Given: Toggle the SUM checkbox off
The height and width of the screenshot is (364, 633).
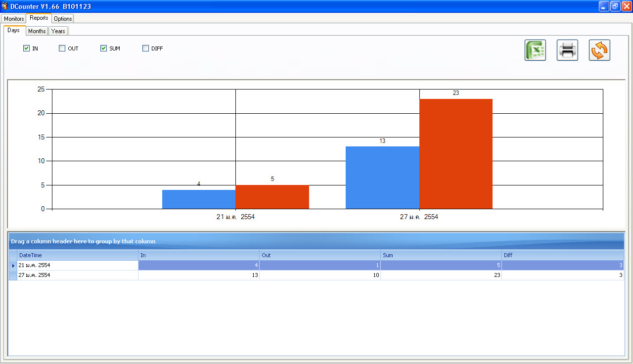Looking at the screenshot, I should coord(104,48).
